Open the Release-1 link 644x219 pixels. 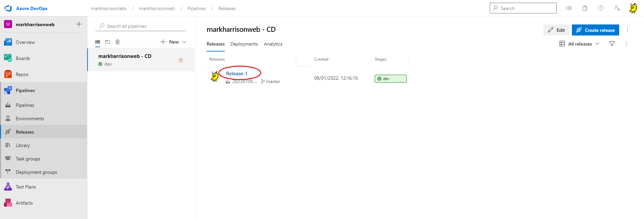[x=236, y=74]
